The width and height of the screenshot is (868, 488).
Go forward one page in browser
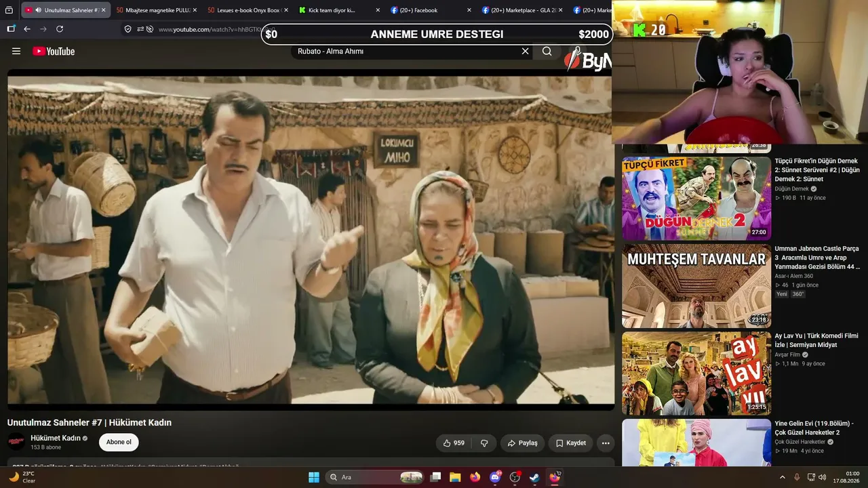(x=43, y=29)
